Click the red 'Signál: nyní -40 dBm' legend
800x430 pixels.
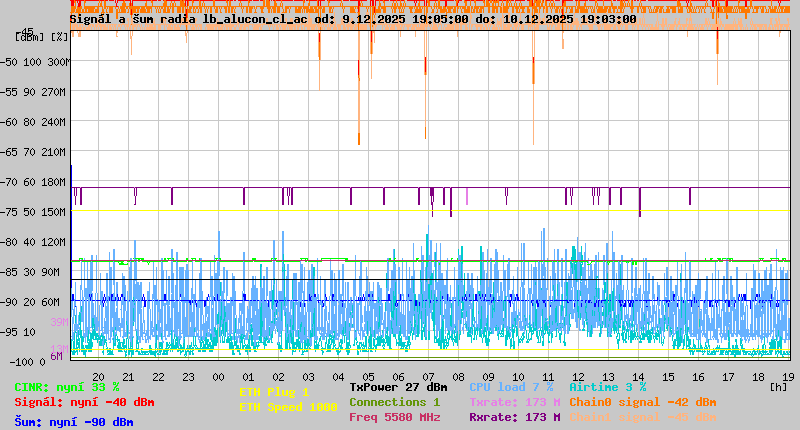84,402
